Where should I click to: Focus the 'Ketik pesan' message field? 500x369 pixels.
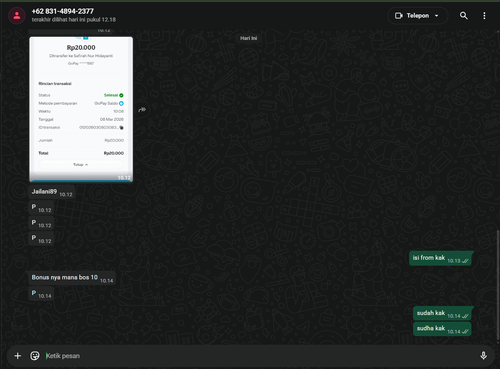click(260, 356)
